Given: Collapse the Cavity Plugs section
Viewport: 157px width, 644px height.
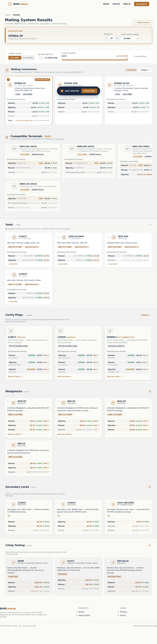Looking at the screenshot, I should [146, 315].
